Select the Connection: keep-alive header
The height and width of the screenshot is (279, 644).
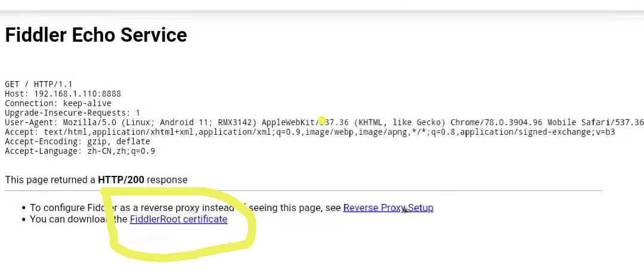pos(58,103)
